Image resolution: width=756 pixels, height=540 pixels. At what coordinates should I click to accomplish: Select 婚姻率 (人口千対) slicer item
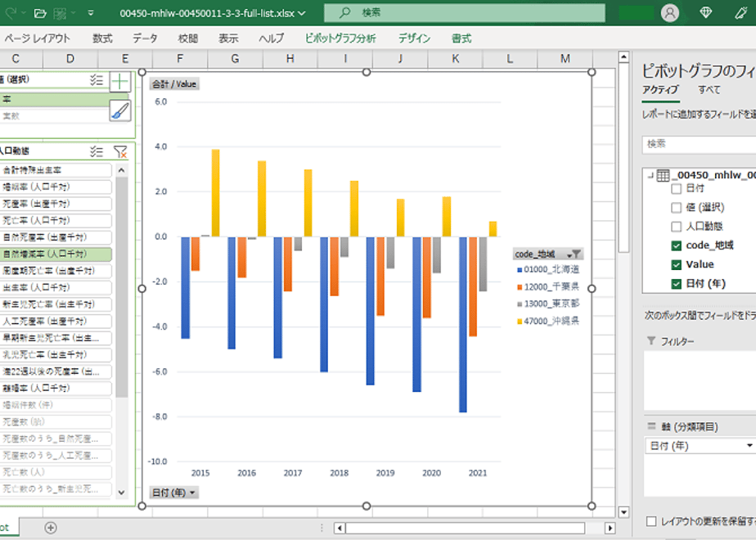56,187
